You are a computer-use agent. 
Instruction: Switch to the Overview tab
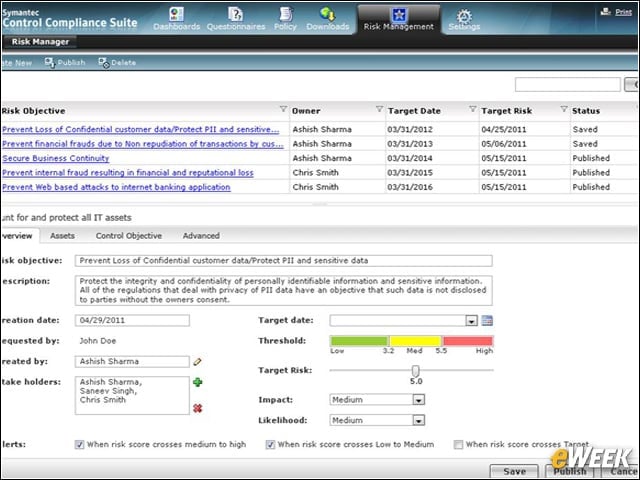(x=18, y=236)
